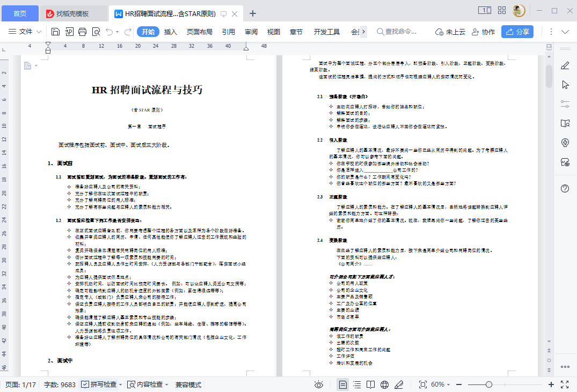
Task: Click the zoom in plus button
Action: (x=551, y=384)
